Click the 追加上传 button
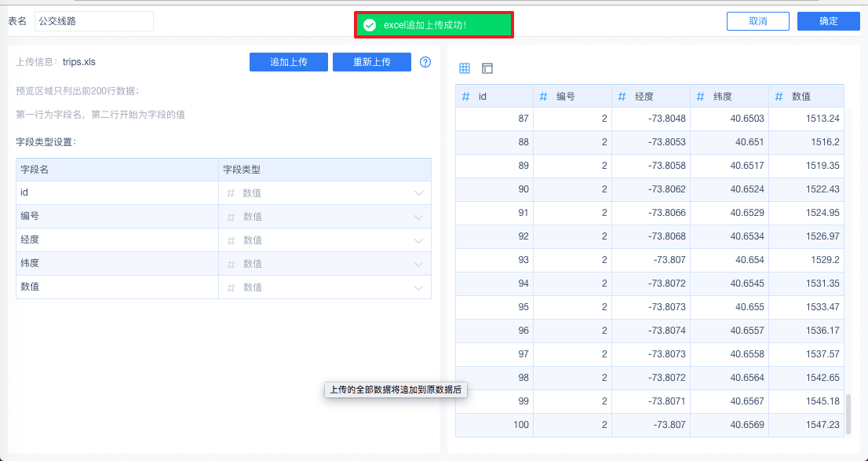Image resolution: width=868 pixels, height=461 pixels. tap(288, 62)
